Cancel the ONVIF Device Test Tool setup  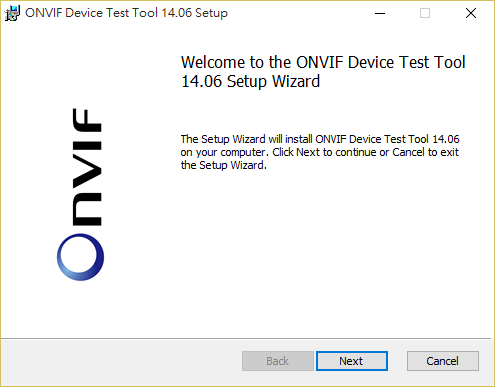tap(443, 361)
